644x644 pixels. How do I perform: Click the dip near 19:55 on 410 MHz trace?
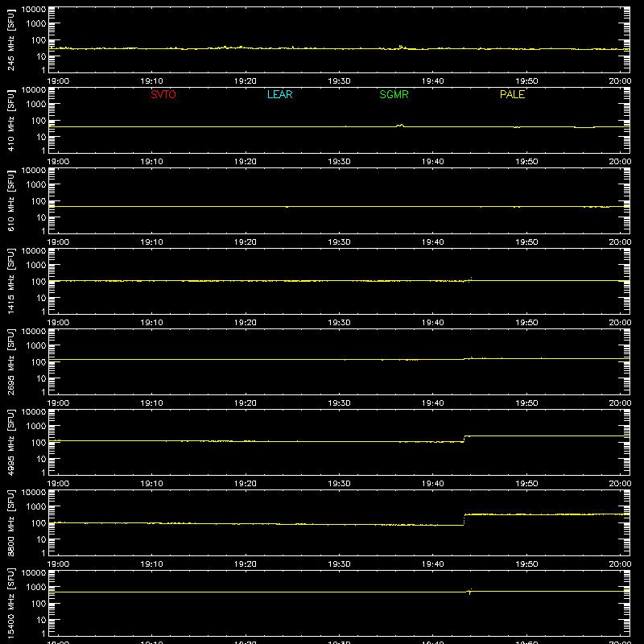click(584, 127)
